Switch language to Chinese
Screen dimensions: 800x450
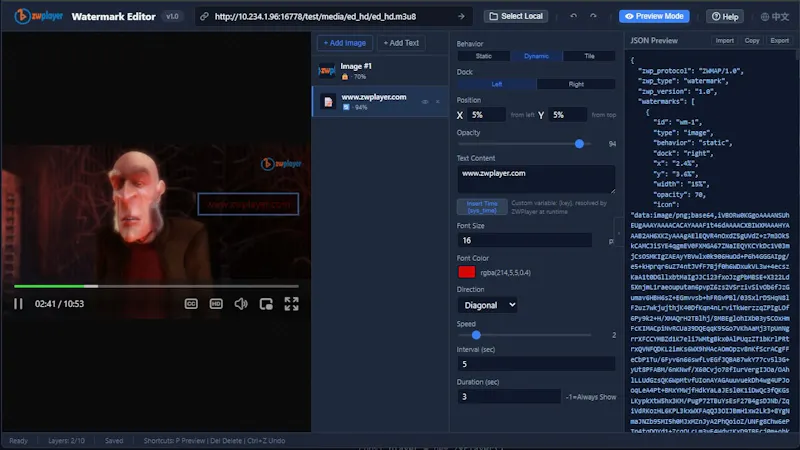tap(774, 16)
